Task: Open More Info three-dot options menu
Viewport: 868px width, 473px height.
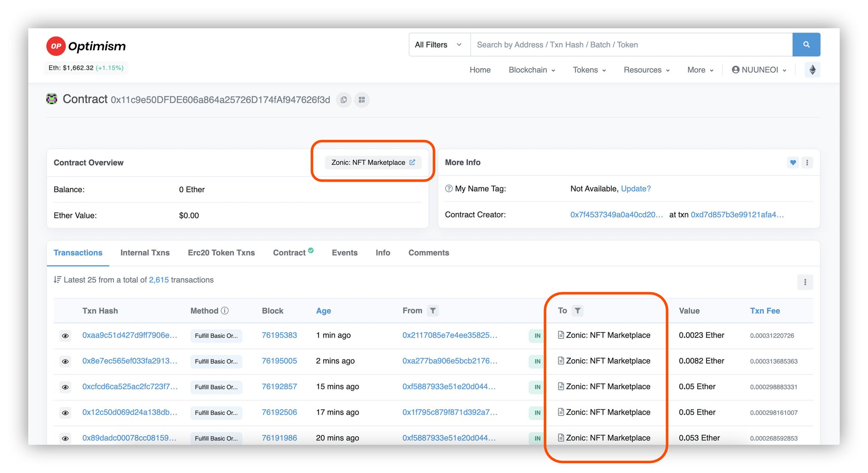Action: [807, 163]
